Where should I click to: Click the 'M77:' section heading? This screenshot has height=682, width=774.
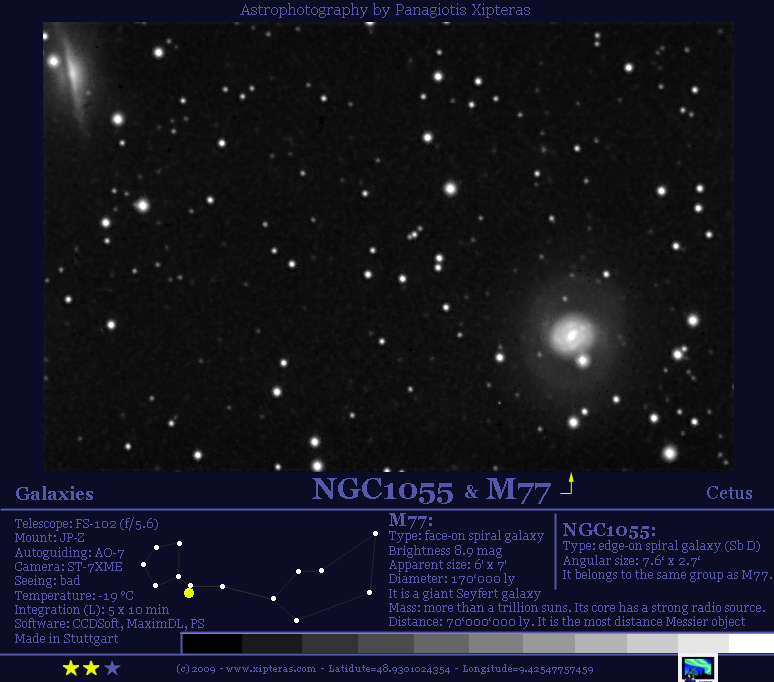[x=410, y=520]
